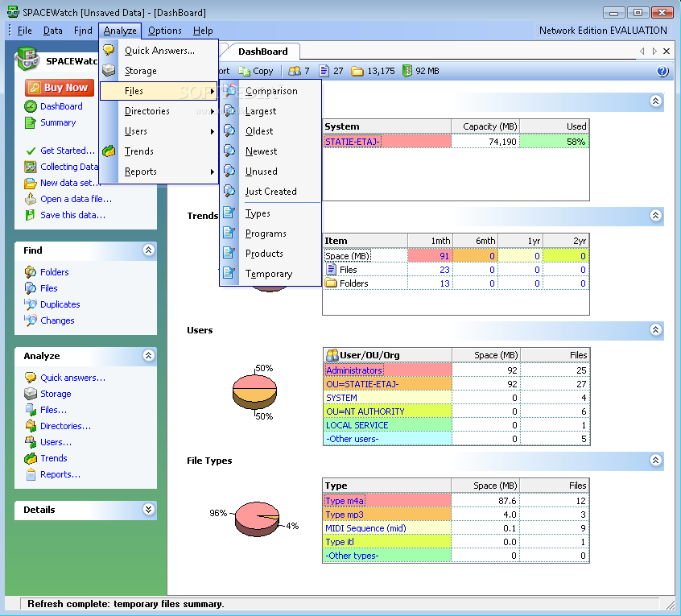This screenshot has width=681, height=616.
Task: Collapse the File Types dashboard section
Action: [x=655, y=460]
